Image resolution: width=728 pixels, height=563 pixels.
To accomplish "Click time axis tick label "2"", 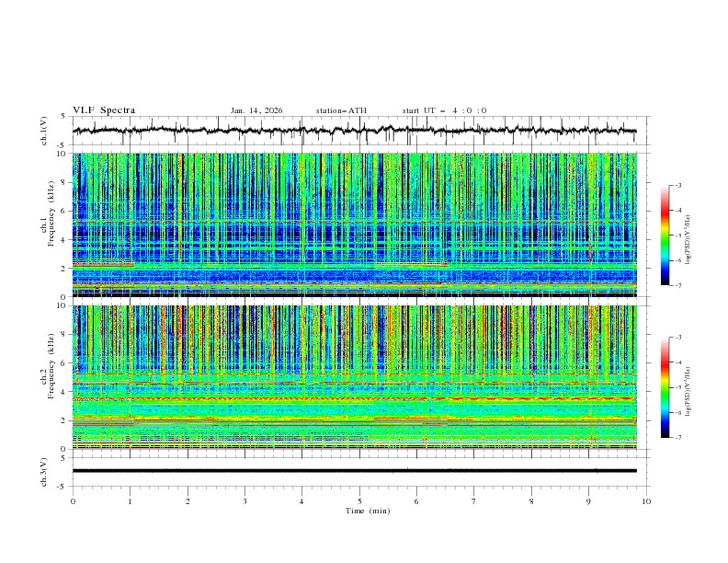I will (188, 501).
